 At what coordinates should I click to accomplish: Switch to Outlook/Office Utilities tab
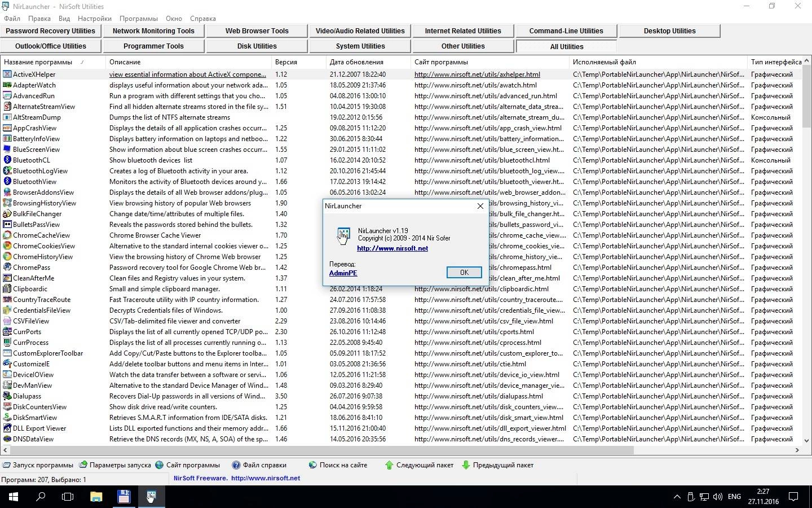51,46
